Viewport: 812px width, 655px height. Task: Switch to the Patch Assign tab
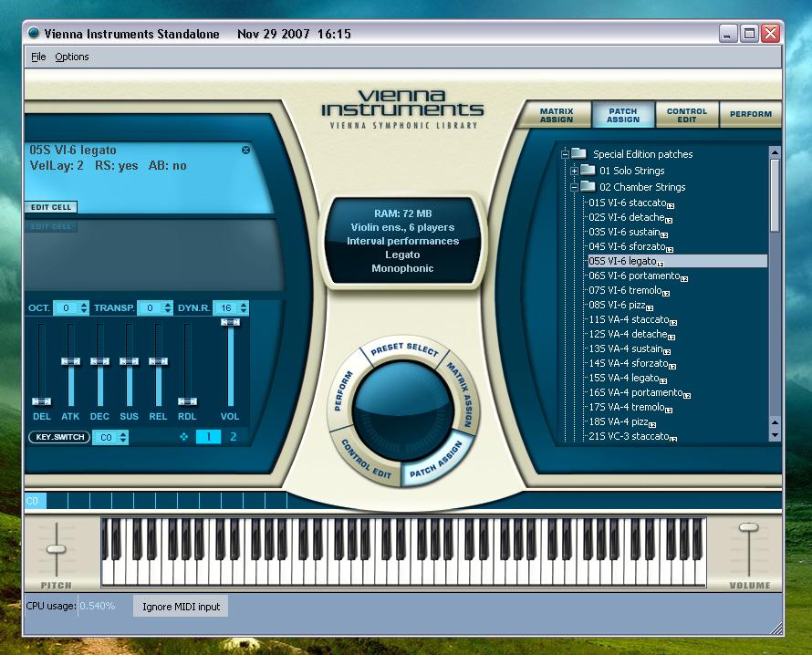[x=623, y=115]
